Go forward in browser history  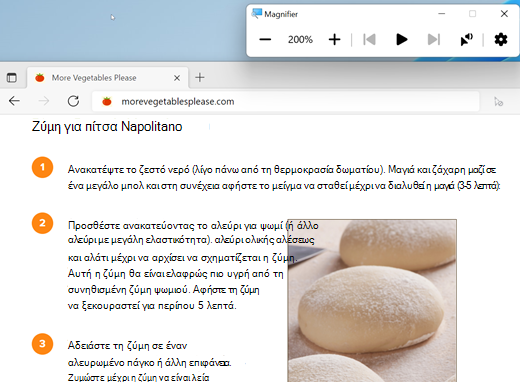pos(44,101)
